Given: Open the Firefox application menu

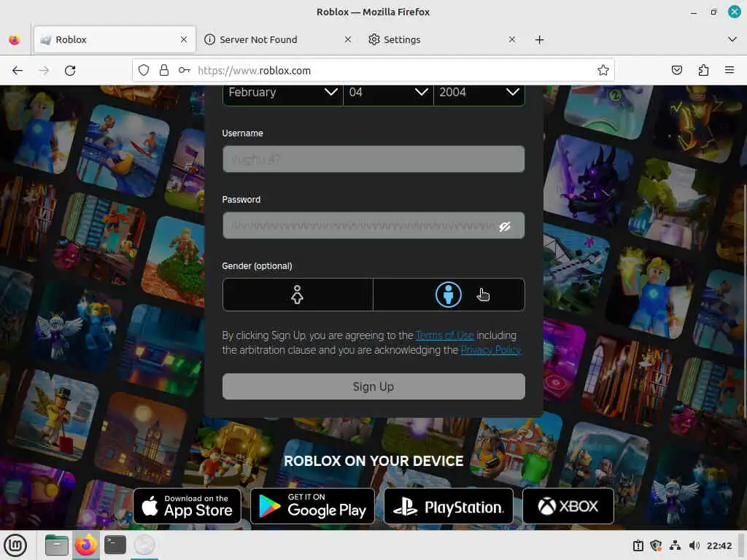Looking at the screenshot, I should [x=729, y=71].
